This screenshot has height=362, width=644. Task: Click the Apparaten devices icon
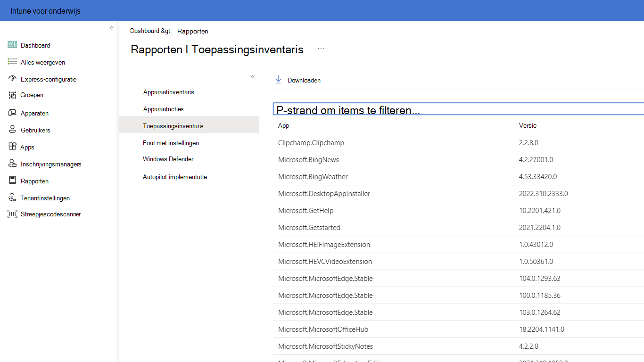(x=12, y=113)
